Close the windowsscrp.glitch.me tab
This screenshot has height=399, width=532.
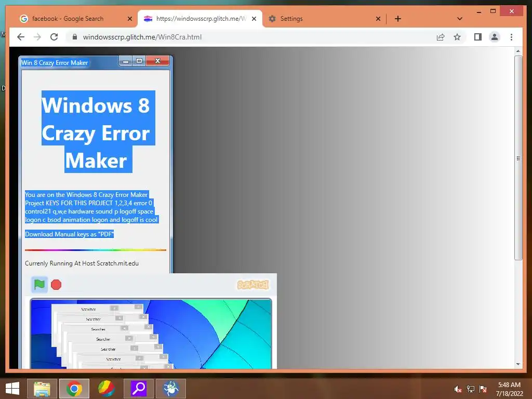point(254,19)
